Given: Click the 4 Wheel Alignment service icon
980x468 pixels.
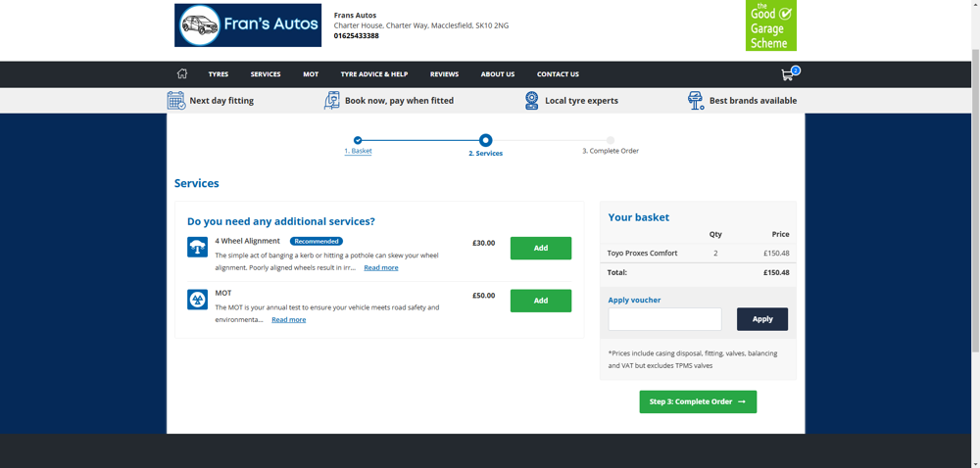Looking at the screenshot, I should point(198,248).
